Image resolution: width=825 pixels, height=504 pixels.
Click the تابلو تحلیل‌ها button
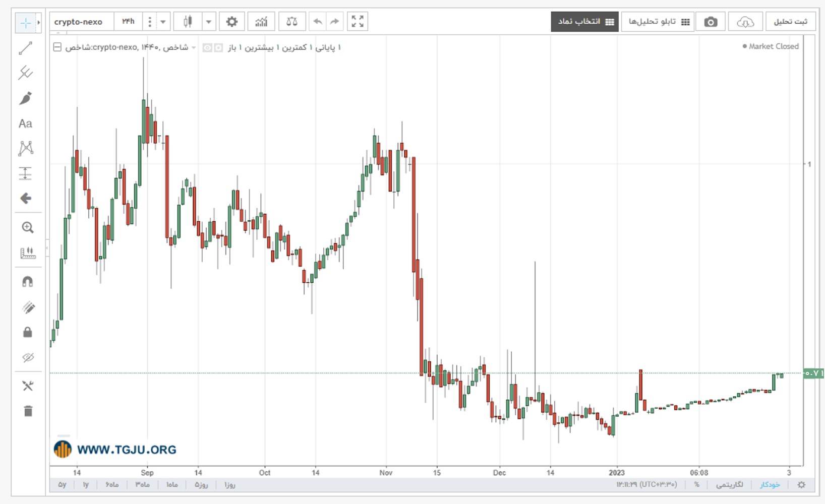point(658,22)
